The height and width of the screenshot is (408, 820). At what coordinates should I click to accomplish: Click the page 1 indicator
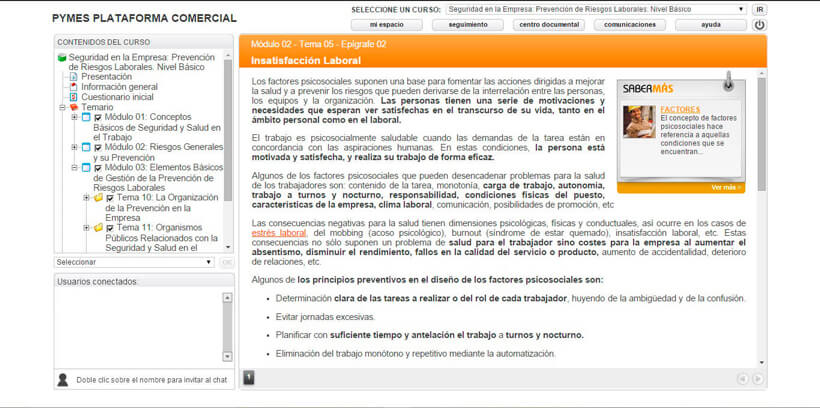pyautogui.click(x=249, y=377)
